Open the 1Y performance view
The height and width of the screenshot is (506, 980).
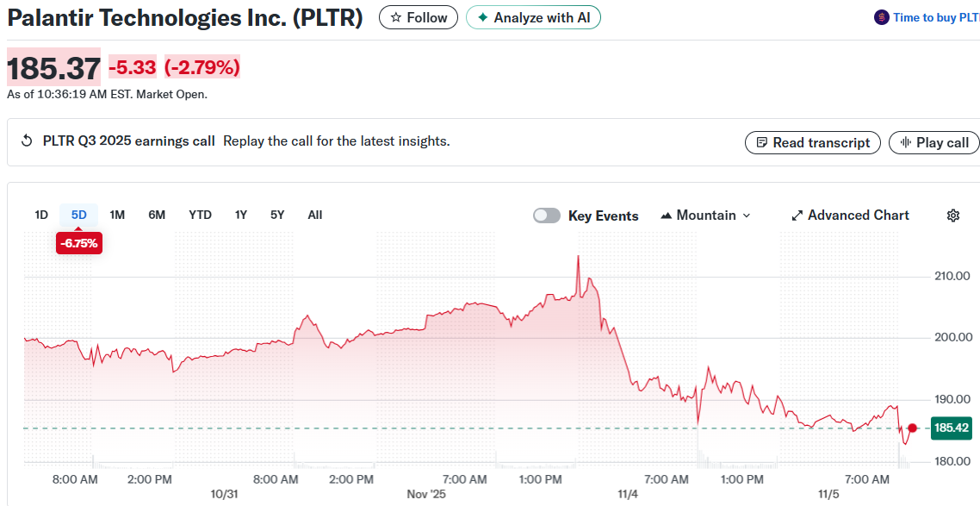(240, 215)
